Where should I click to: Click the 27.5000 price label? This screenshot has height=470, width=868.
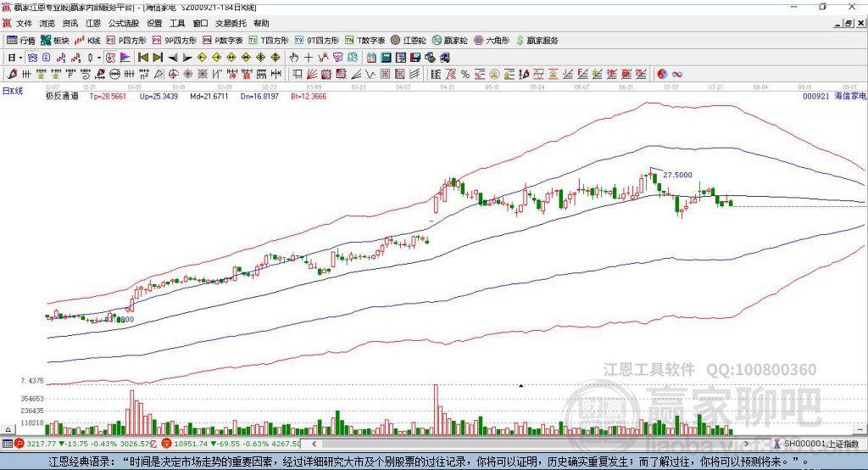[677, 175]
